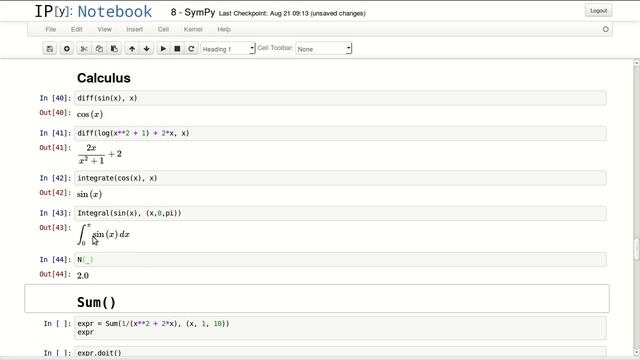Run the cell with play button
Screen dimensions: 640x360
163,49
